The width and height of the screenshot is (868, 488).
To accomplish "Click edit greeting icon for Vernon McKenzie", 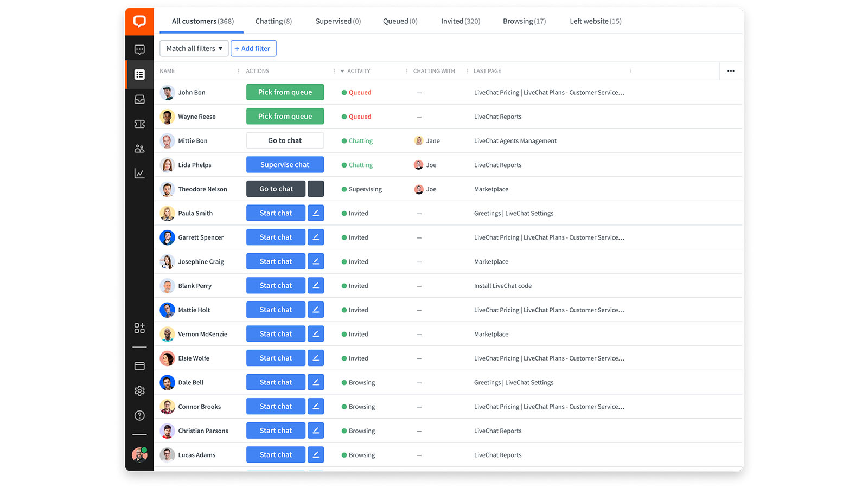I will point(316,334).
